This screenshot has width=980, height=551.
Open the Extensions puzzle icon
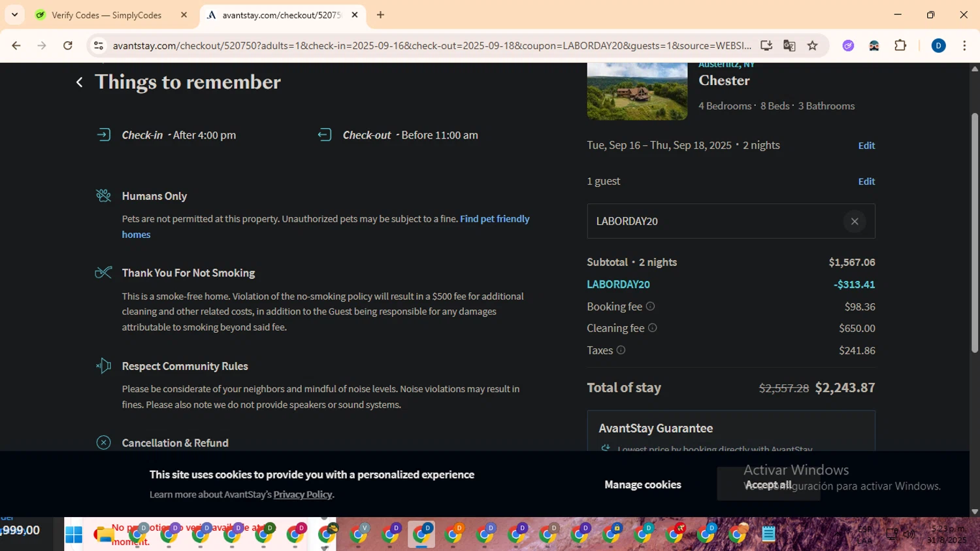tap(900, 46)
